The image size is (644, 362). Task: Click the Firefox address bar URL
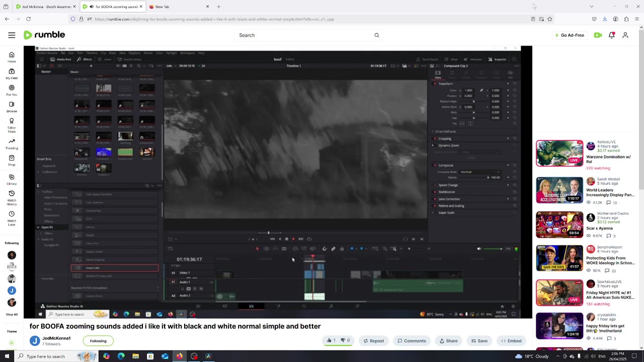pos(214,19)
